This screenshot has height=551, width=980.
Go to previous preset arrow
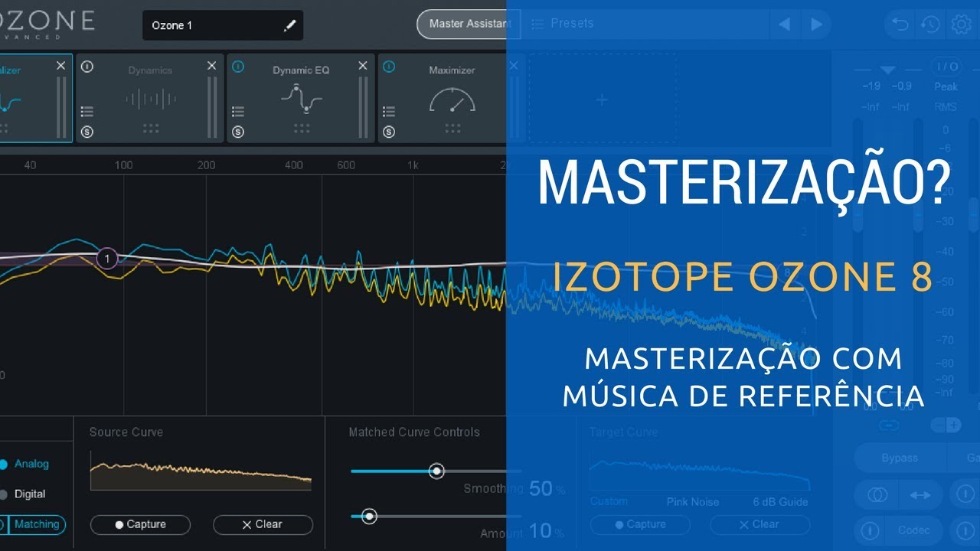point(785,24)
